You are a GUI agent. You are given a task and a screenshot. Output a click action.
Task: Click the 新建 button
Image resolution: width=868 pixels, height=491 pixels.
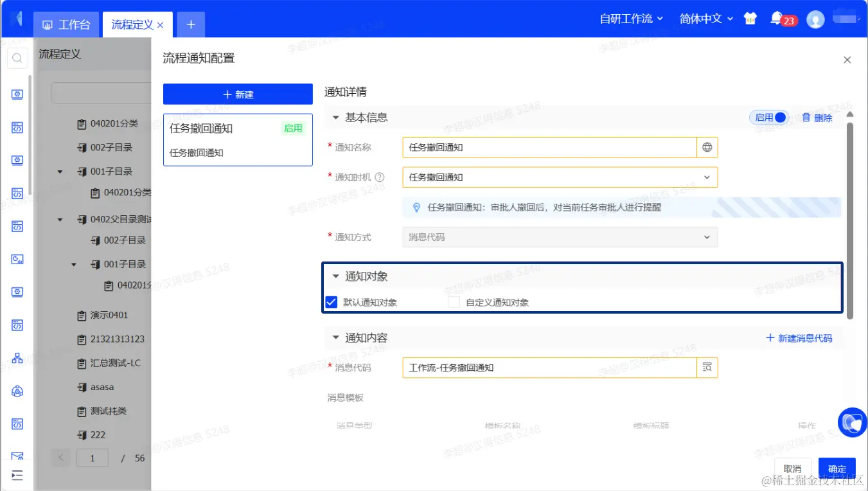click(x=238, y=94)
